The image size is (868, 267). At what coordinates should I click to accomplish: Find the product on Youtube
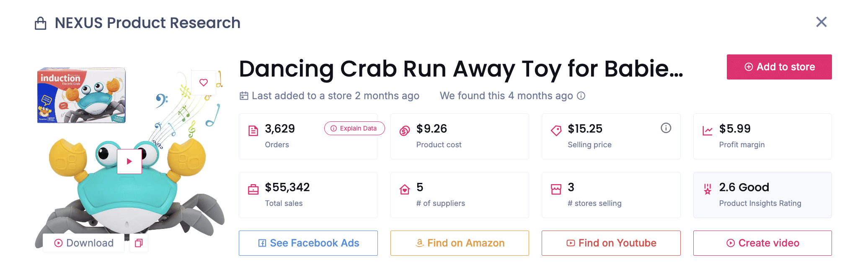[x=611, y=243]
